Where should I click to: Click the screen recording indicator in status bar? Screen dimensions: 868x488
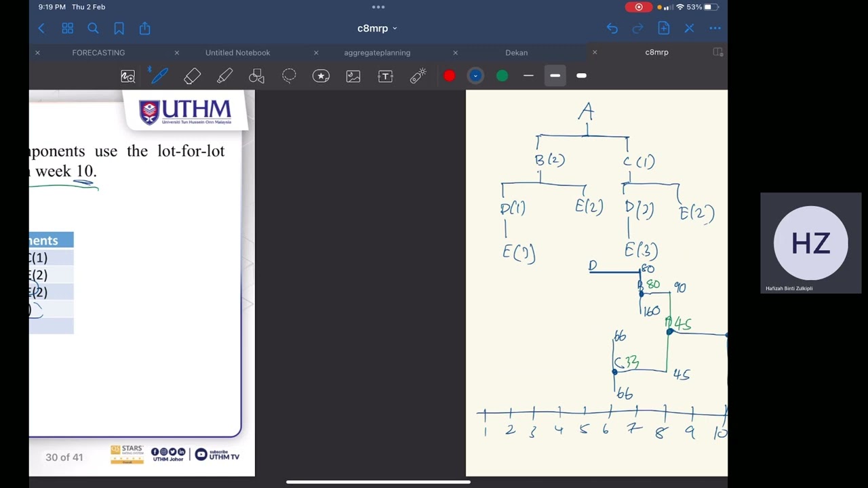tap(639, 7)
